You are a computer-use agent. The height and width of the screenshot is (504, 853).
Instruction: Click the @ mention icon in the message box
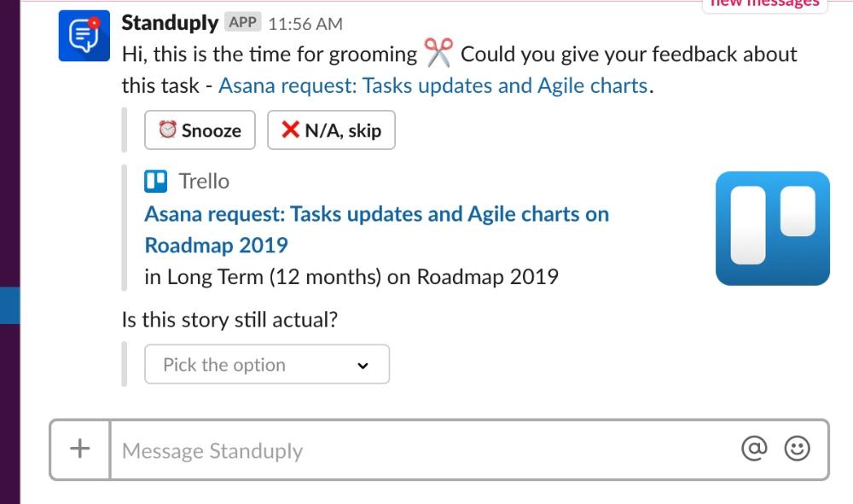pos(754,449)
